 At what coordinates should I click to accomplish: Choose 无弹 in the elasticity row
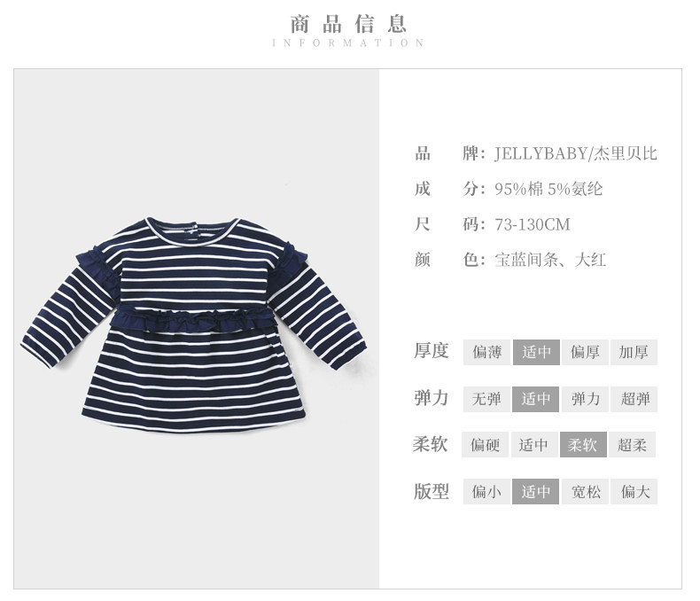pos(486,399)
